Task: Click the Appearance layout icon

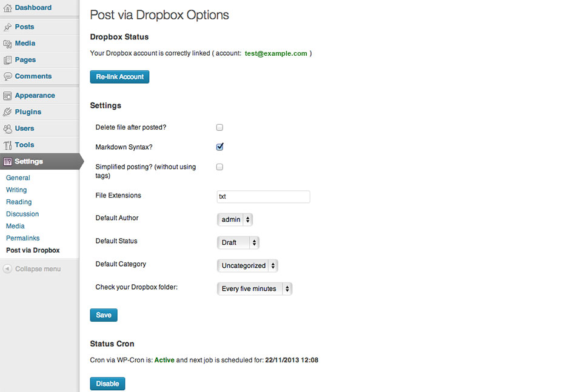Action: tap(7, 96)
